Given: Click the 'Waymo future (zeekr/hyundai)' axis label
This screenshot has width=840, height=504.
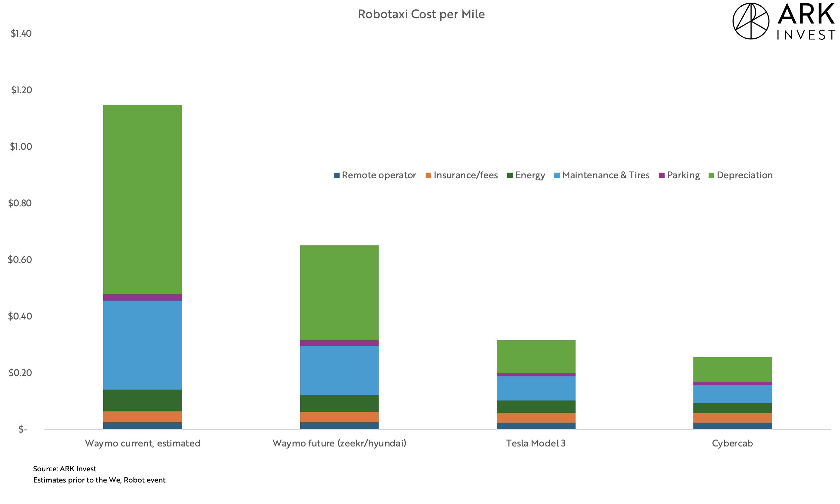Looking at the screenshot, I should (340, 443).
